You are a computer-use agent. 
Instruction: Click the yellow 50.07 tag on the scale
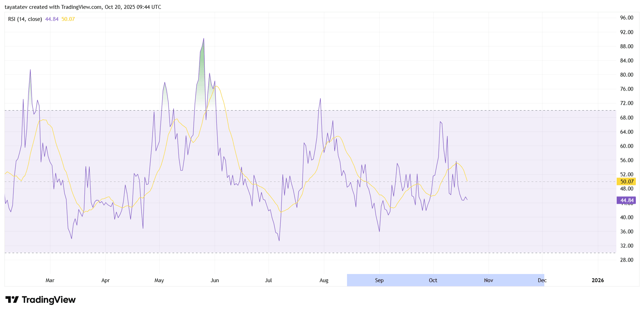click(626, 181)
